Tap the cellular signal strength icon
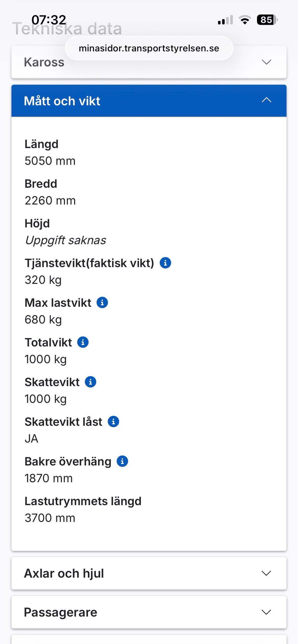 point(225,20)
